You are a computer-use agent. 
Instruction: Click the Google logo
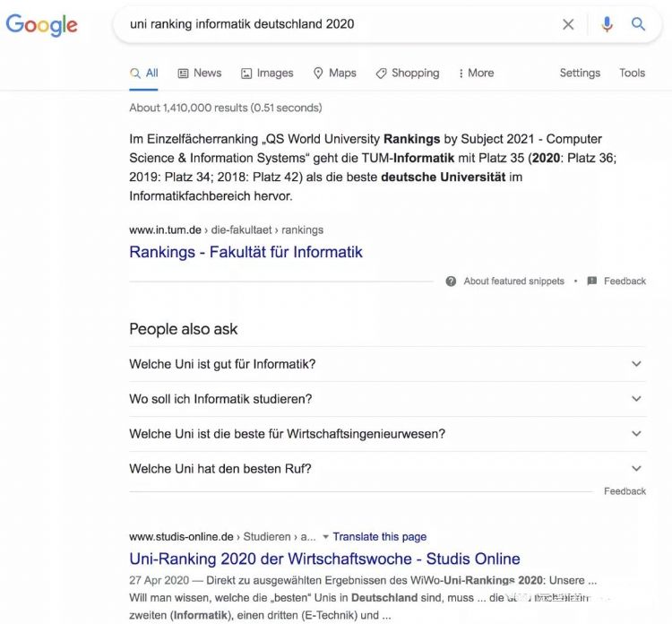coord(41,24)
